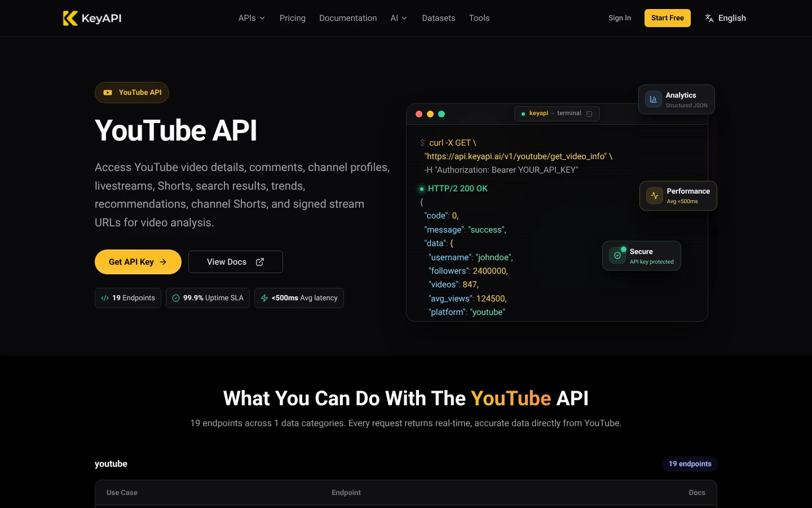
Task: Click the arrow icon in Get API Key
Action: [x=163, y=262]
